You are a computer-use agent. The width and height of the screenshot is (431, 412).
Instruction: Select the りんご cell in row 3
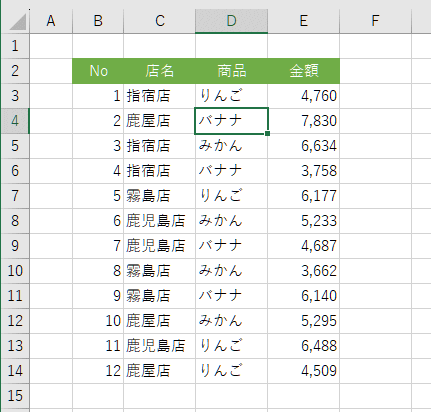231,96
